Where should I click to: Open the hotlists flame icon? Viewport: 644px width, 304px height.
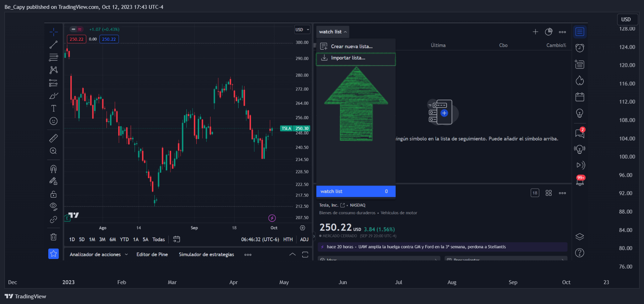(x=580, y=81)
